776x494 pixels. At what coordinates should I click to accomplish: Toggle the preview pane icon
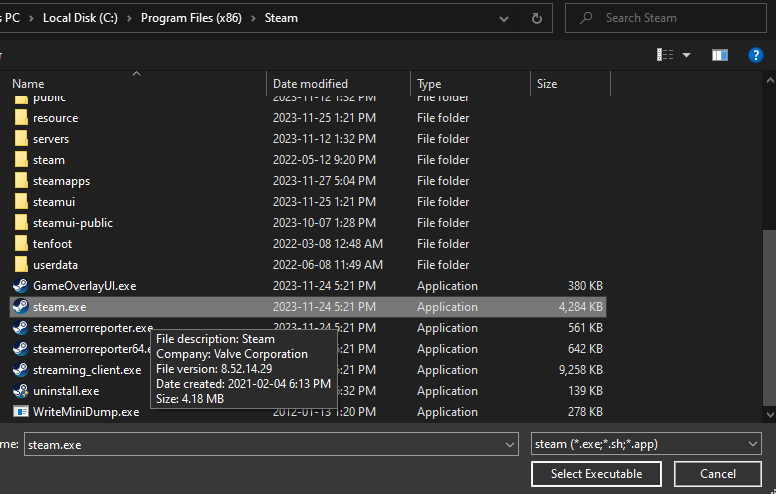pos(719,55)
